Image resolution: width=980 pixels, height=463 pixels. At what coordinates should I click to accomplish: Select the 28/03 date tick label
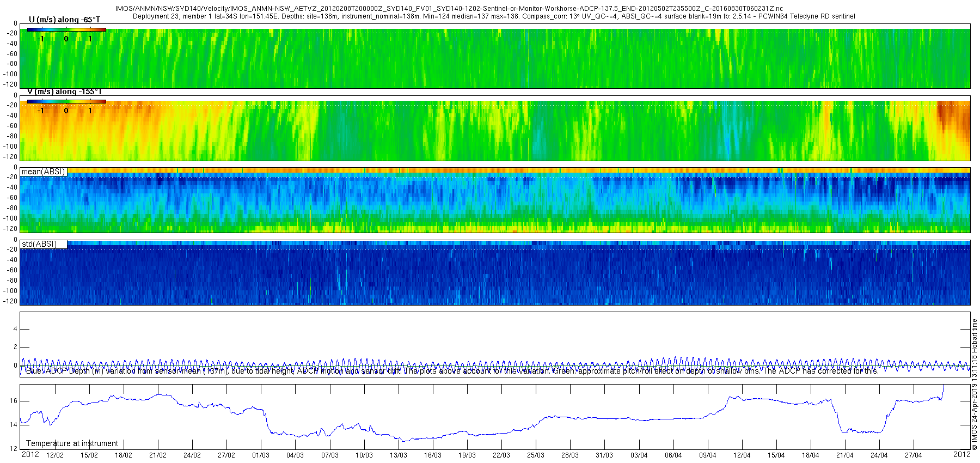[x=570, y=455]
